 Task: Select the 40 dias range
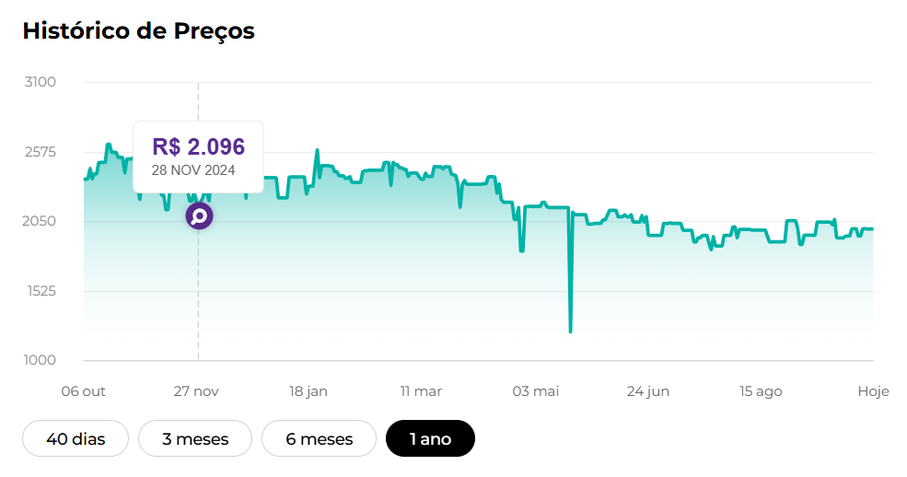(x=76, y=439)
